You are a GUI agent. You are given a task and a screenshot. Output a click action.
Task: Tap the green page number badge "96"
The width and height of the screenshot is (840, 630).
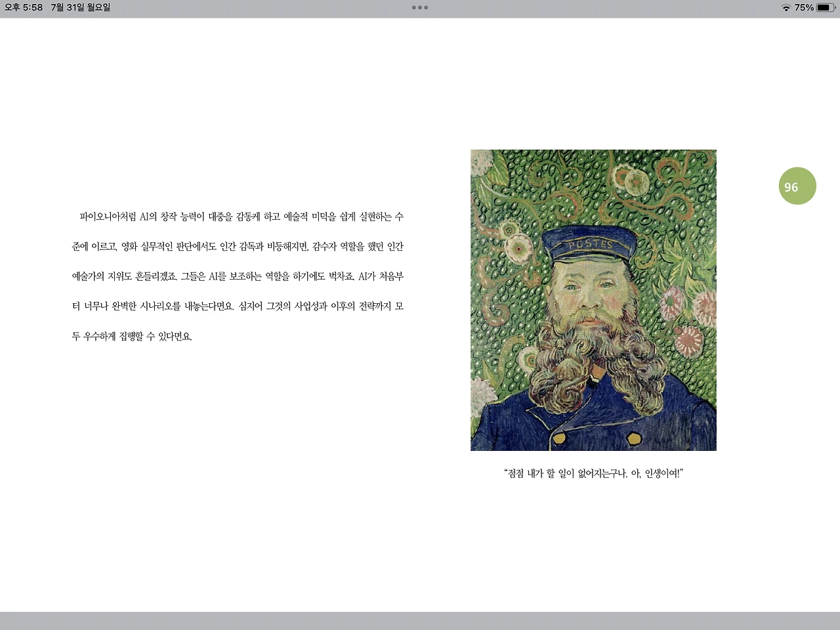[797, 186]
